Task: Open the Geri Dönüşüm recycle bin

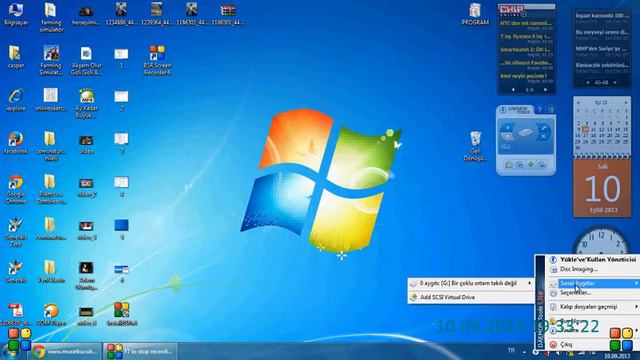Action: 475,146
